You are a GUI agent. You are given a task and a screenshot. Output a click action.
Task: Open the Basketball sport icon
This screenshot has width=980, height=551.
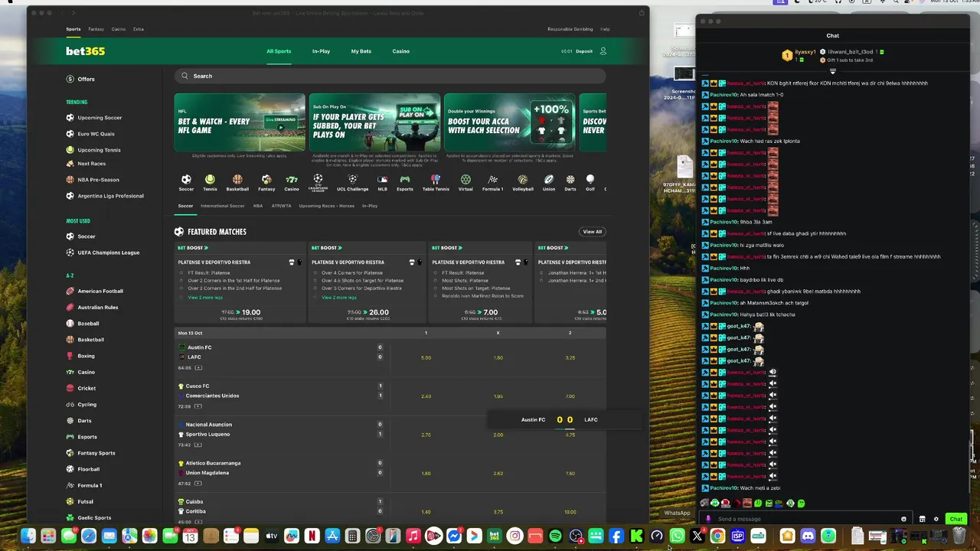(x=237, y=180)
